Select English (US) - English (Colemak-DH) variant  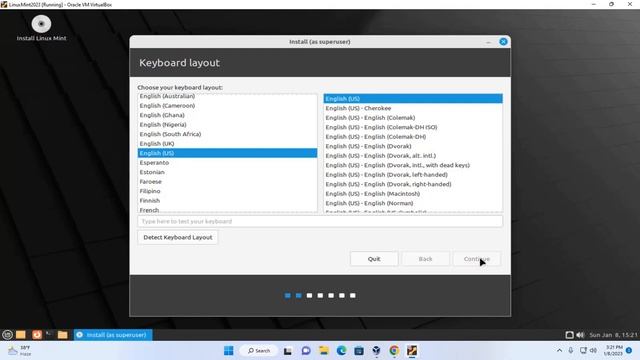pos(413,136)
